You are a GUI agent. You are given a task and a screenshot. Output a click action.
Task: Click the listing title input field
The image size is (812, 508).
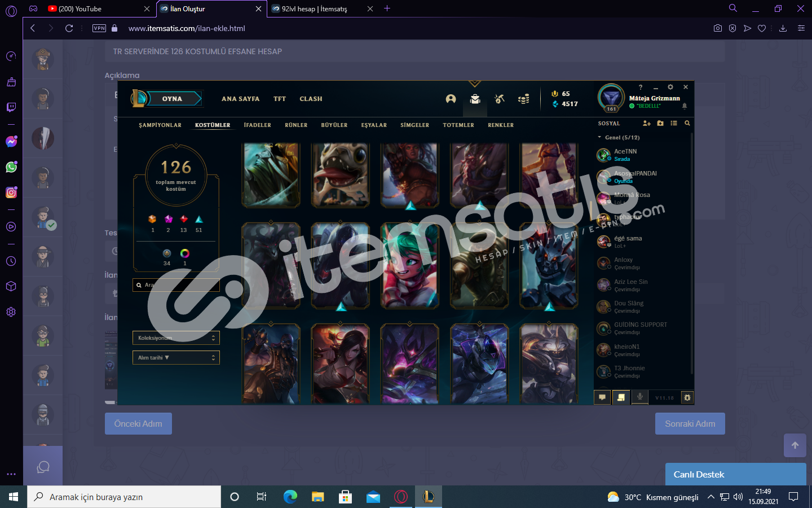coord(414,51)
